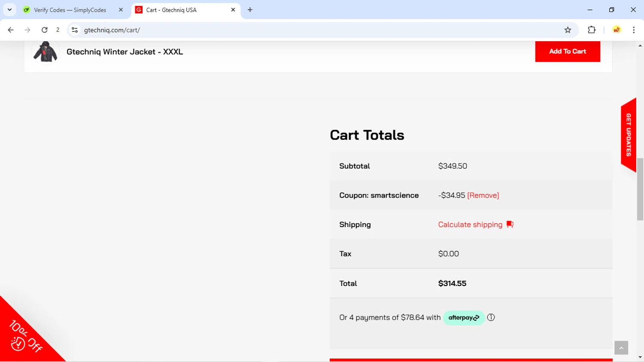Open the browser extensions menu
This screenshot has height=362, width=644.
coord(592,30)
